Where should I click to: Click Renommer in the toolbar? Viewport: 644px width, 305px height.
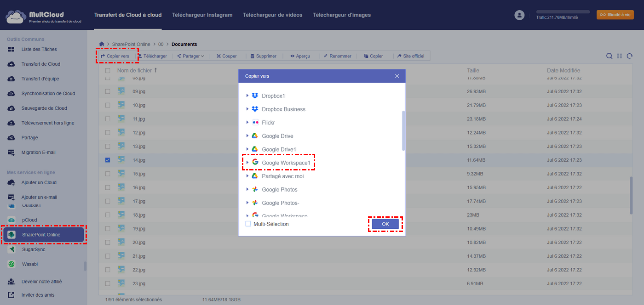337,56
